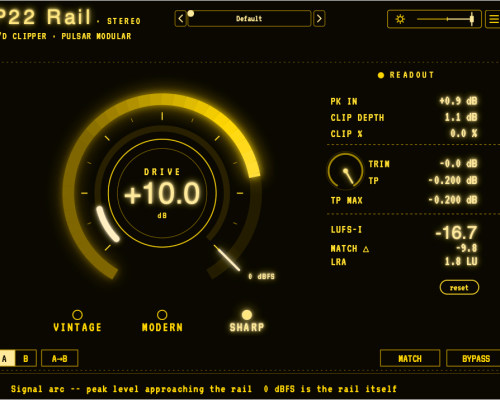Click the LUFS-I reading -16.7
Viewport: 500px width, 400px height.
pos(456,232)
